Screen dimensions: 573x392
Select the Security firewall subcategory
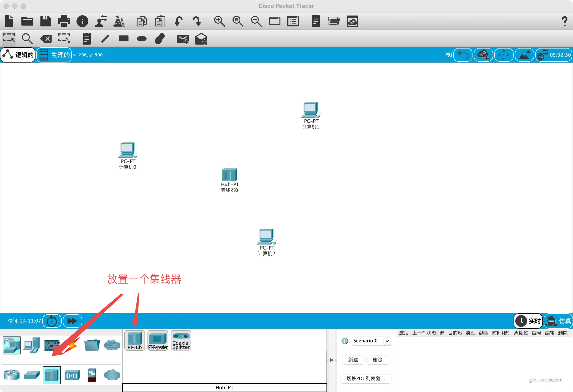click(92, 375)
